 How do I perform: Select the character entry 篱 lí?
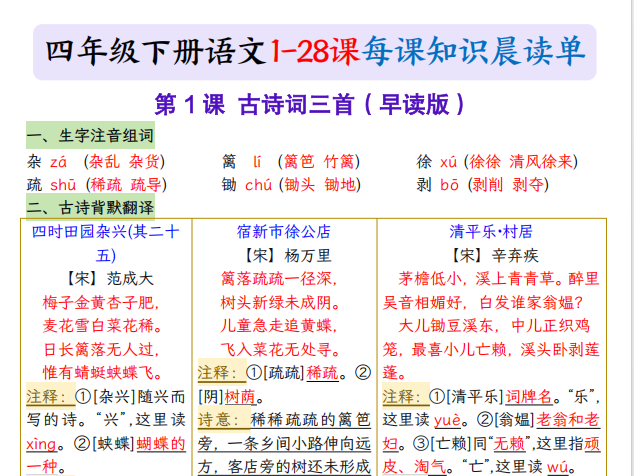243,162
